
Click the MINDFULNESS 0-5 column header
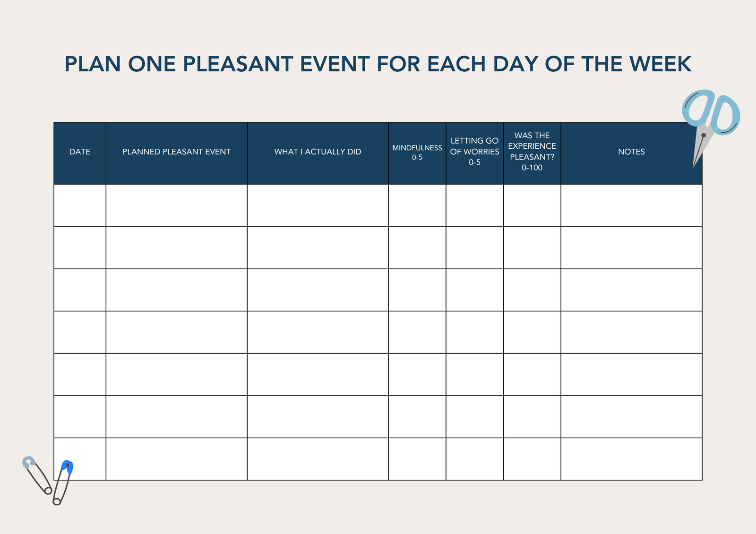[x=417, y=153]
